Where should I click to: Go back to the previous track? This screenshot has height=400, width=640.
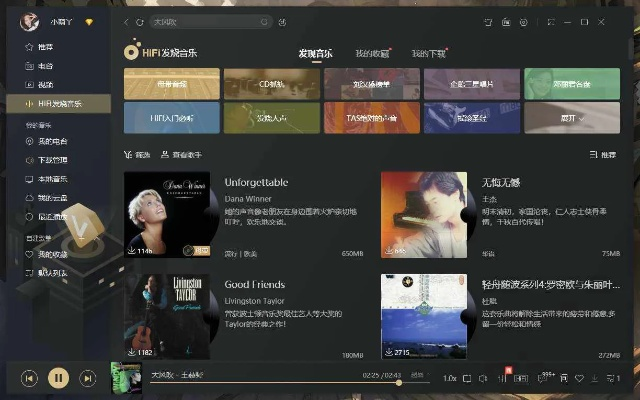tap(30, 378)
